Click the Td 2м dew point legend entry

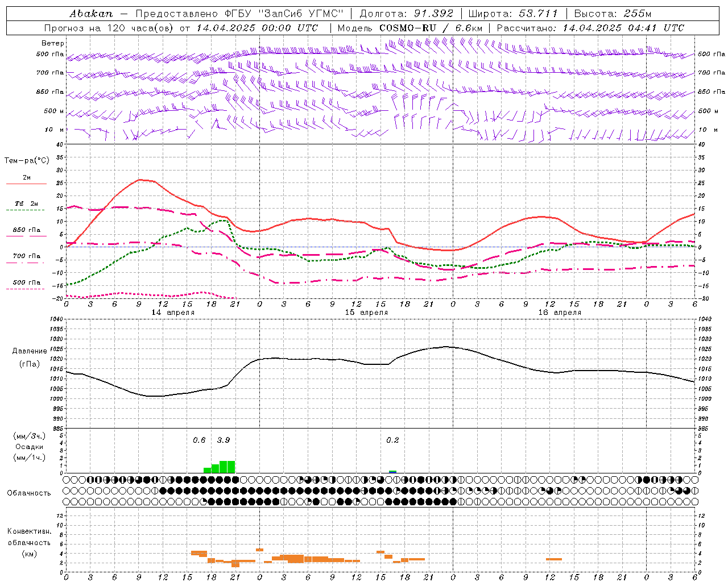click(x=27, y=203)
